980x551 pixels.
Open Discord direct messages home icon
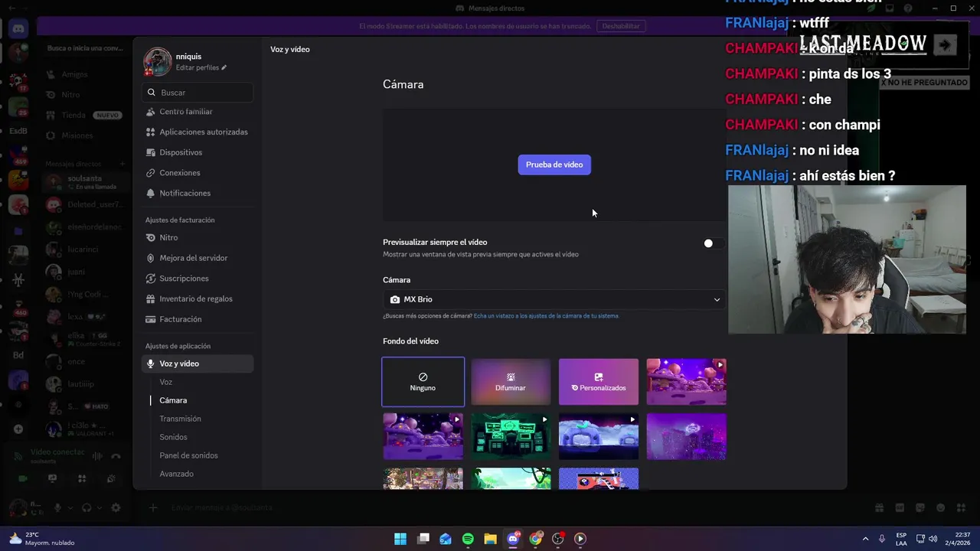18,29
